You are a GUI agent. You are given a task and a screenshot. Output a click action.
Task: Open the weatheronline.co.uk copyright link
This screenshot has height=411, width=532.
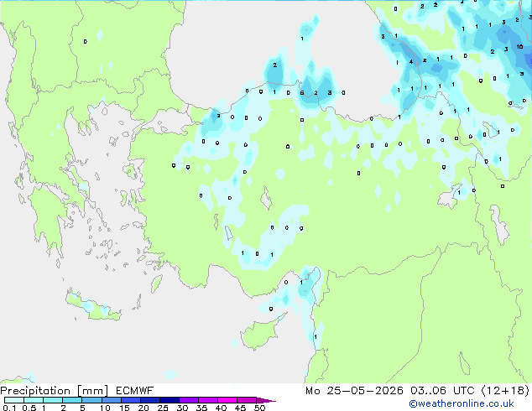pos(462,403)
